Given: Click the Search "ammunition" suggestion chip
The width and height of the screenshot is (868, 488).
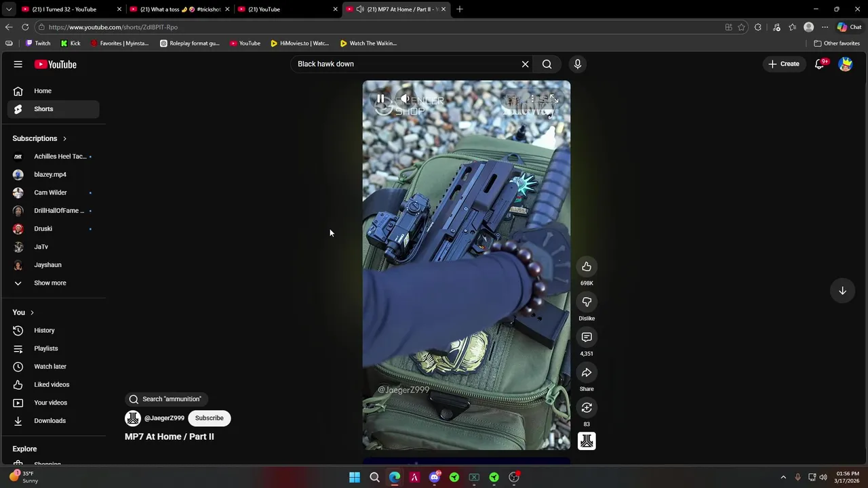Looking at the screenshot, I should pyautogui.click(x=166, y=399).
